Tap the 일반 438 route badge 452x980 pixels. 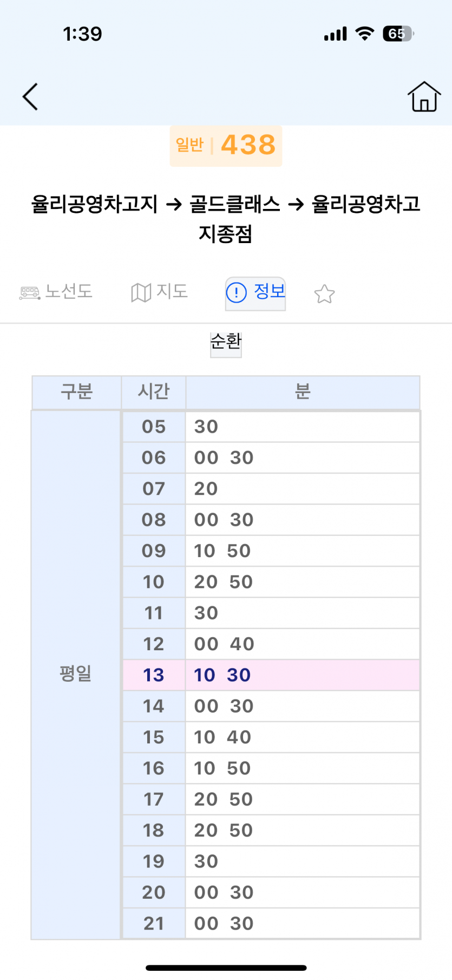226,146
